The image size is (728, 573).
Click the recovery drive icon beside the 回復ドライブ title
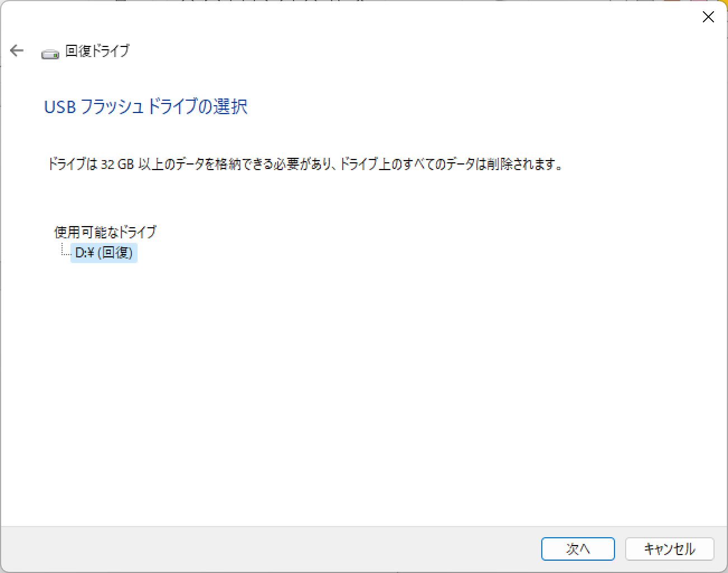[50, 54]
